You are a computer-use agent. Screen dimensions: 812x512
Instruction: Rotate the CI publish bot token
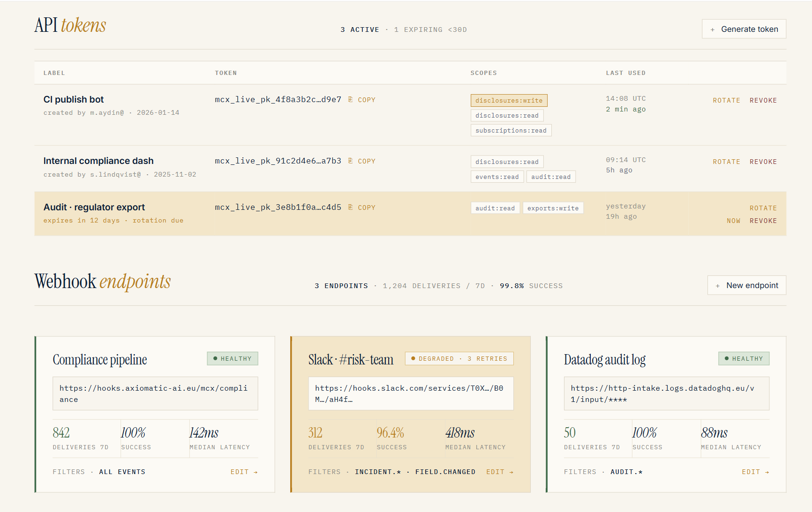(x=727, y=100)
